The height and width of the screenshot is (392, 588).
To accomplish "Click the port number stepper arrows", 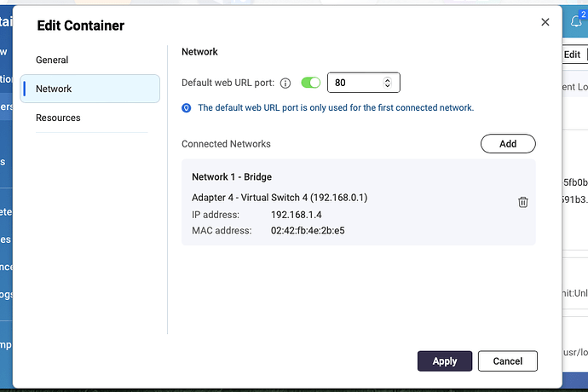I will pyautogui.click(x=388, y=84).
